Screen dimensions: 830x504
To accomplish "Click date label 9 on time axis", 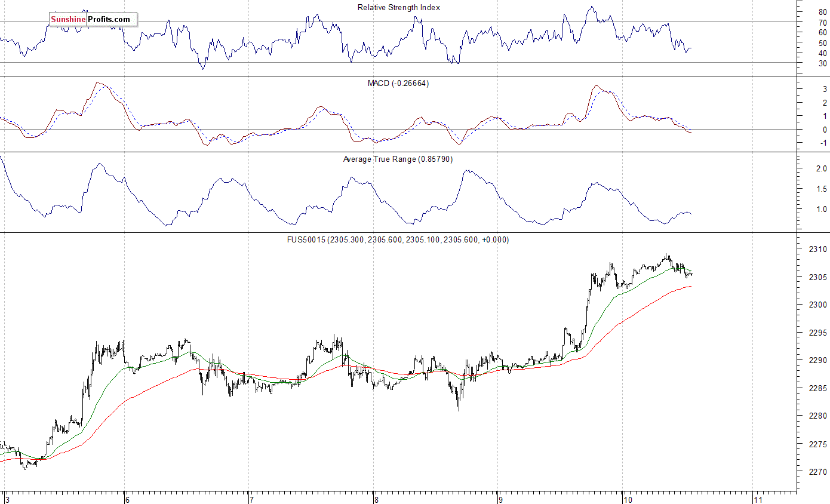I will (500, 499).
